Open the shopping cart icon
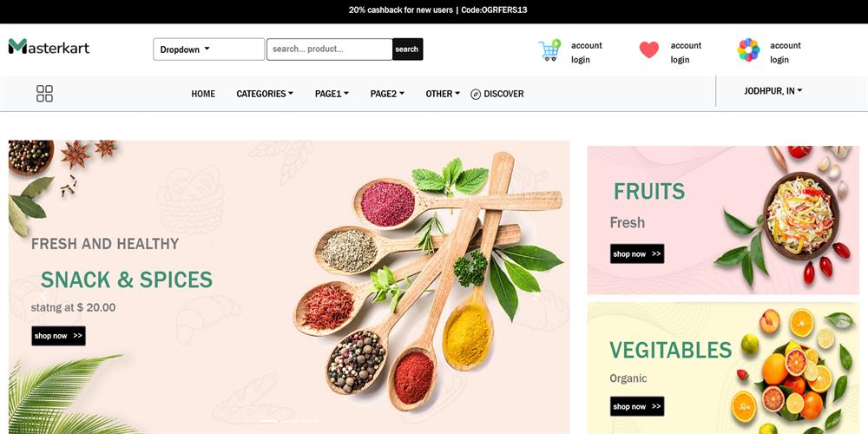868x434 pixels. 549,50
